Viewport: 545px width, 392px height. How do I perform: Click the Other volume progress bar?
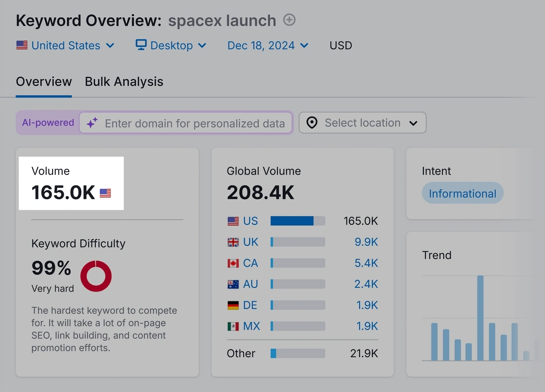click(x=297, y=353)
